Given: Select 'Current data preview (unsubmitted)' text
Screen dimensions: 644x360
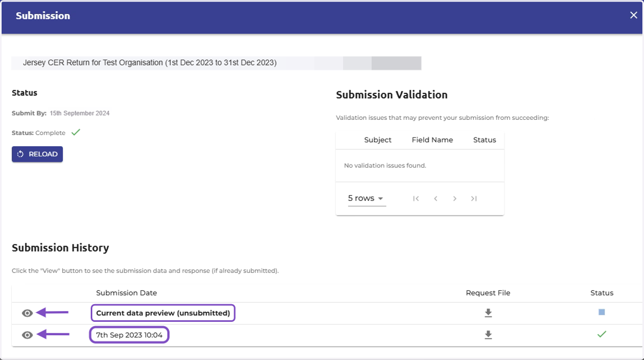Looking at the screenshot, I should pyautogui.click(x=163, y=313).
